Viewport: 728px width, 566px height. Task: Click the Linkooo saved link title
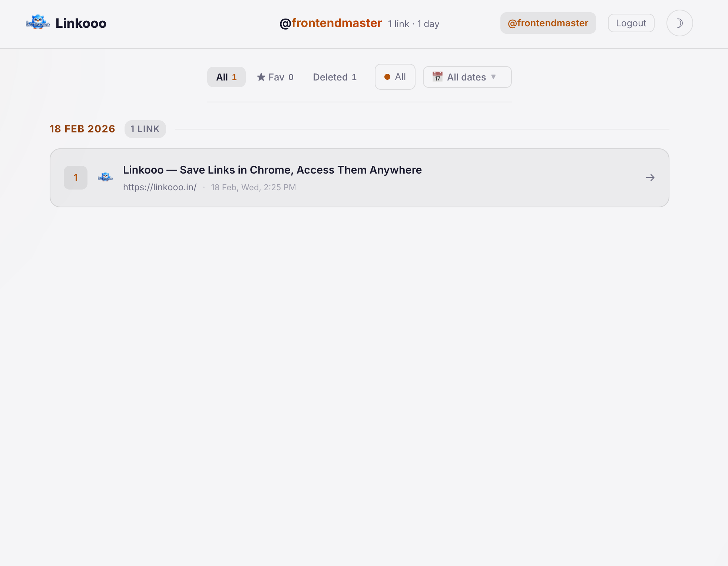click(x=272, y=170)
